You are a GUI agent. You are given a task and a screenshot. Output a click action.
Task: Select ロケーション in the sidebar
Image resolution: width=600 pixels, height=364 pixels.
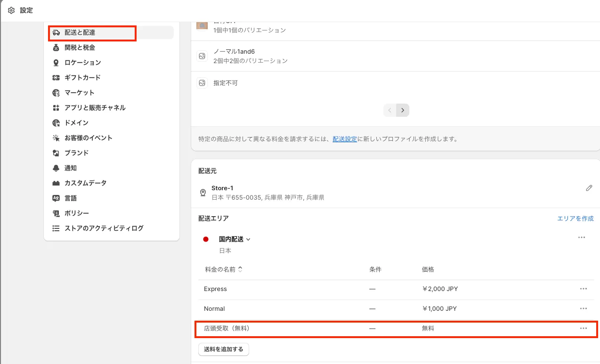[82, 63]
